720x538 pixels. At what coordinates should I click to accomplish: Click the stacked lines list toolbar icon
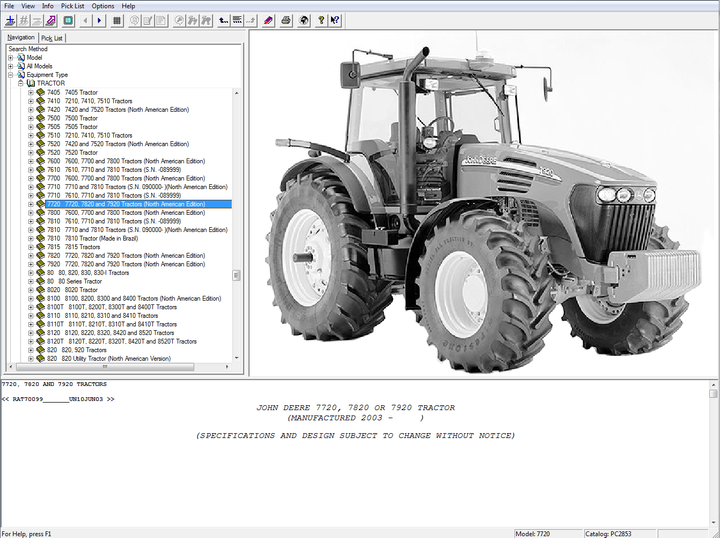237,20
